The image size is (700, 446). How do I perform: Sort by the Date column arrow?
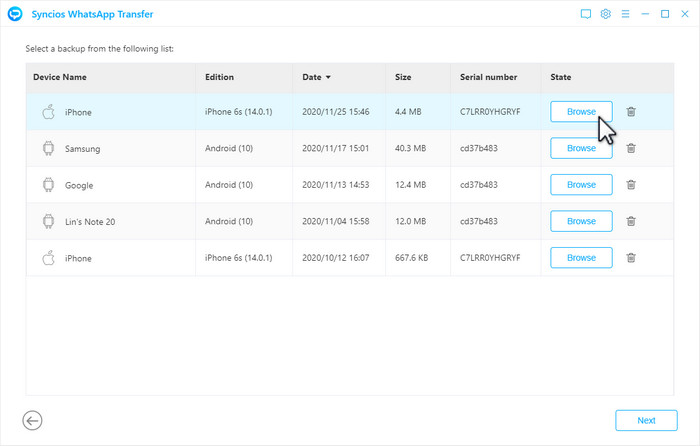[x=328, y=77]
